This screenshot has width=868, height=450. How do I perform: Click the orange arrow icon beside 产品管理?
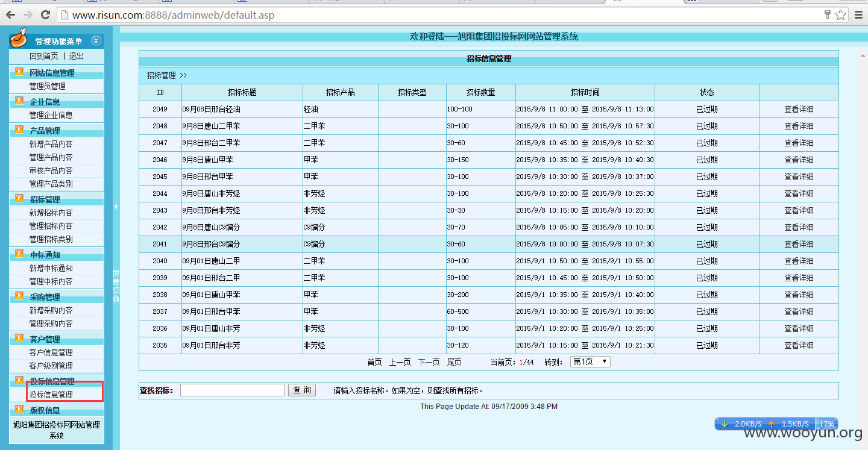19,130
